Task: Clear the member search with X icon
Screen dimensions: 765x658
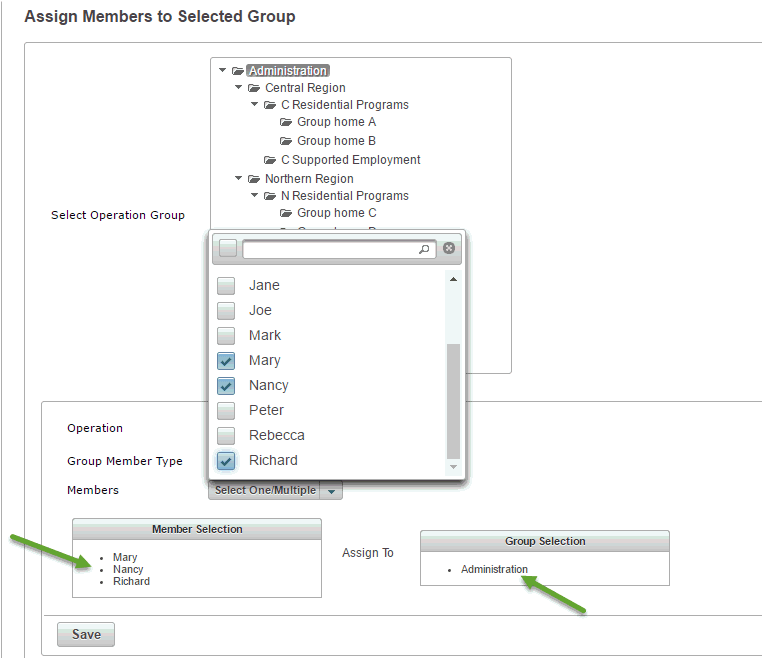Action: (x=449, y=248)
